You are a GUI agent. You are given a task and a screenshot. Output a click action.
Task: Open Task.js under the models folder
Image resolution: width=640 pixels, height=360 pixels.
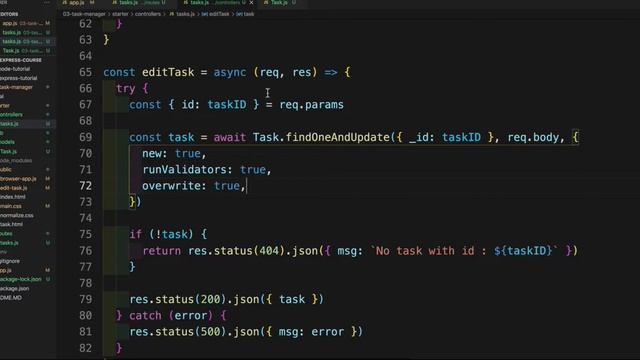click(x=9, y=151)
